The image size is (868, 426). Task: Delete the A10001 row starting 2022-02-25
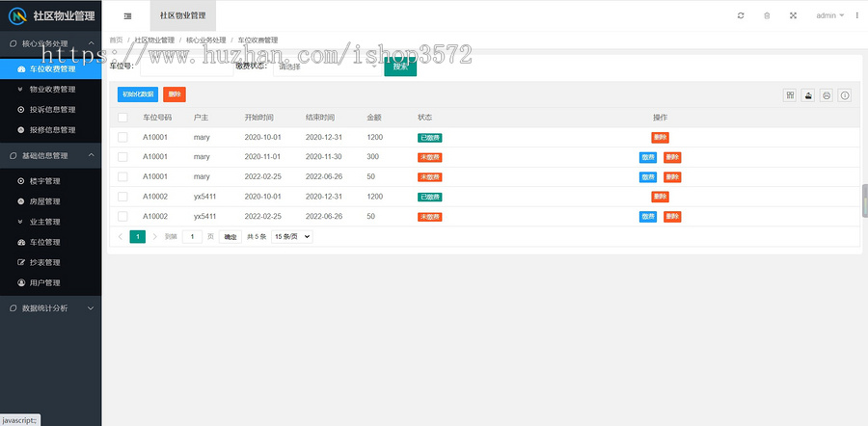pyautogui.click(x=672, y=177)
